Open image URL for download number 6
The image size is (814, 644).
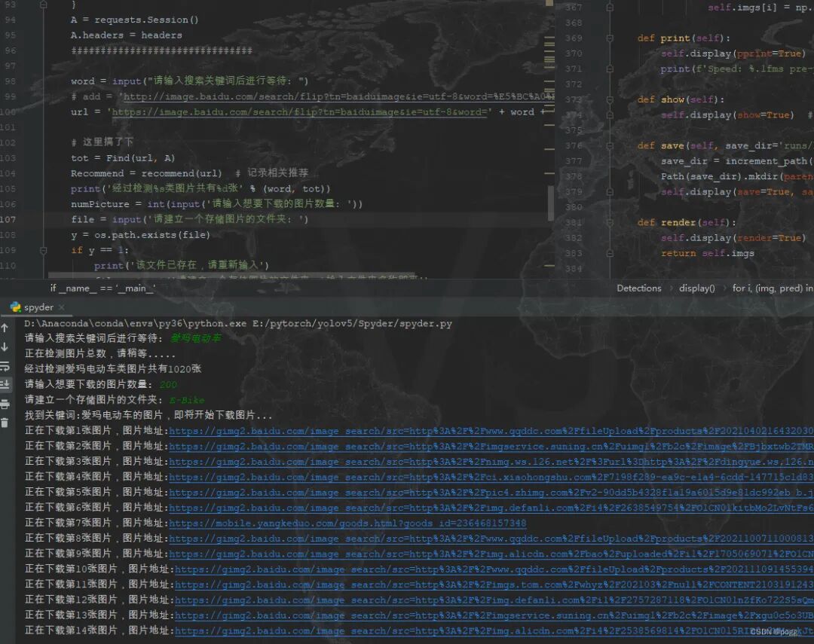click(x=491, y=508)
